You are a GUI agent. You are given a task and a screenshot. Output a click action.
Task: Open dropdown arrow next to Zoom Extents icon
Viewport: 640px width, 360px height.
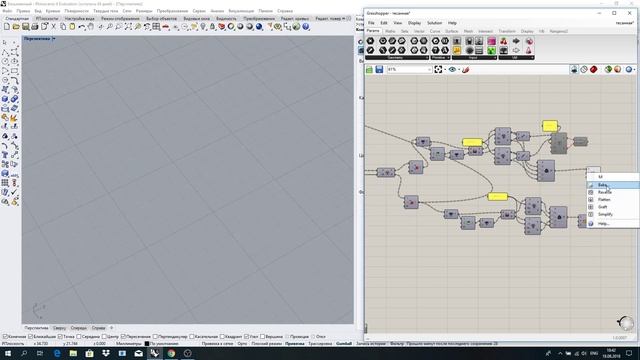coord(444,70)
